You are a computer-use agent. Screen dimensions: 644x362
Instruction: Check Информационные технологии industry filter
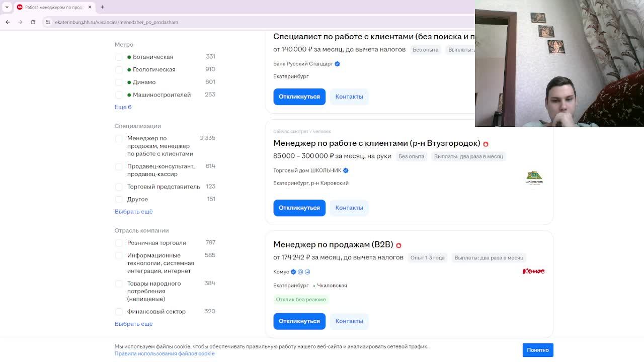119,256
